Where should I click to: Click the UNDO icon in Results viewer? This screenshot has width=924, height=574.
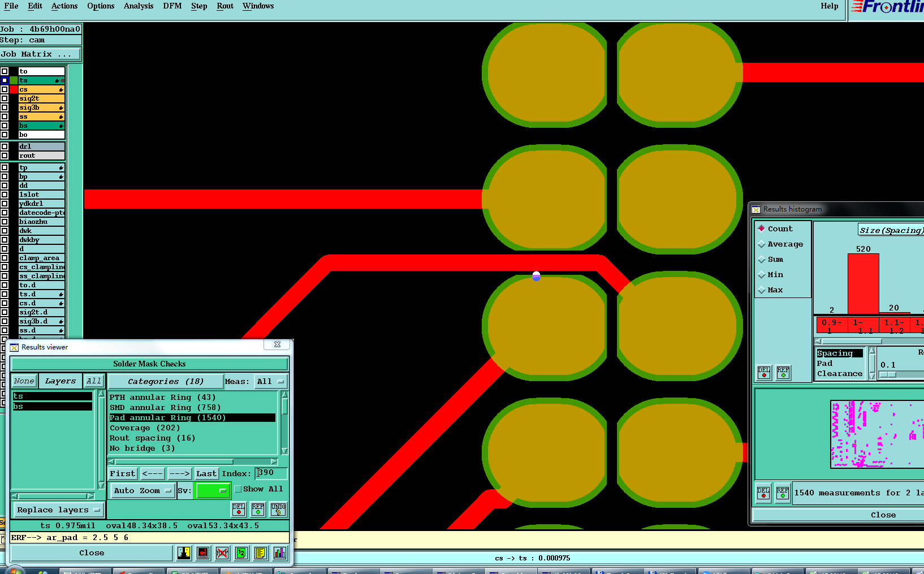coord(278,509)
